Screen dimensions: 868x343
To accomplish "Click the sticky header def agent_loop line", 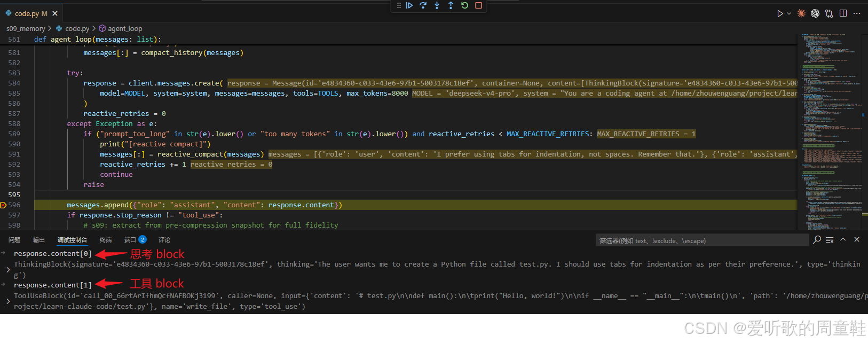I will [x=97, y=40].
